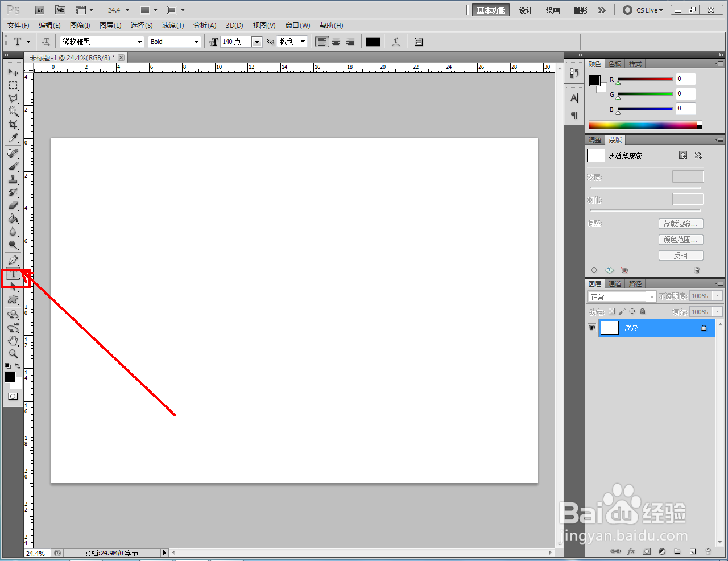Select the Hand tool
The width and height of the screenshot is (728, 561).
13,341
